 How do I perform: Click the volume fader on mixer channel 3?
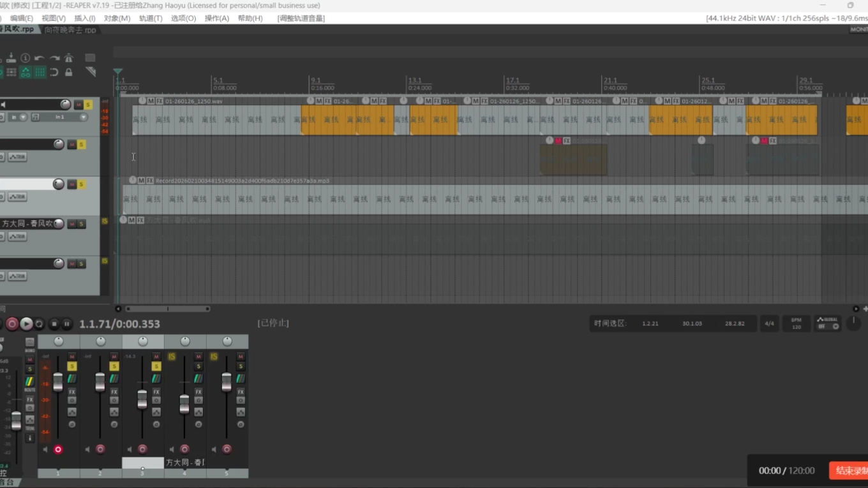[x=142, y=399]
